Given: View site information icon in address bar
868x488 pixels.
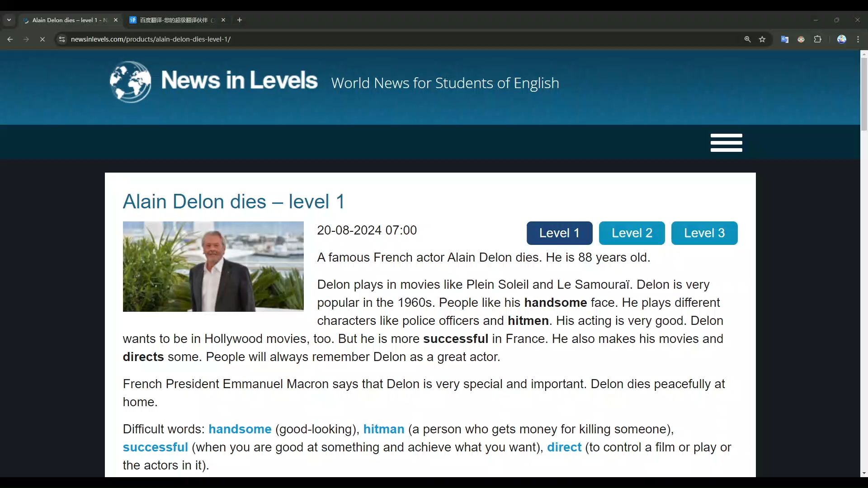Looking at the screenshot, I should (x=62, y=39).
